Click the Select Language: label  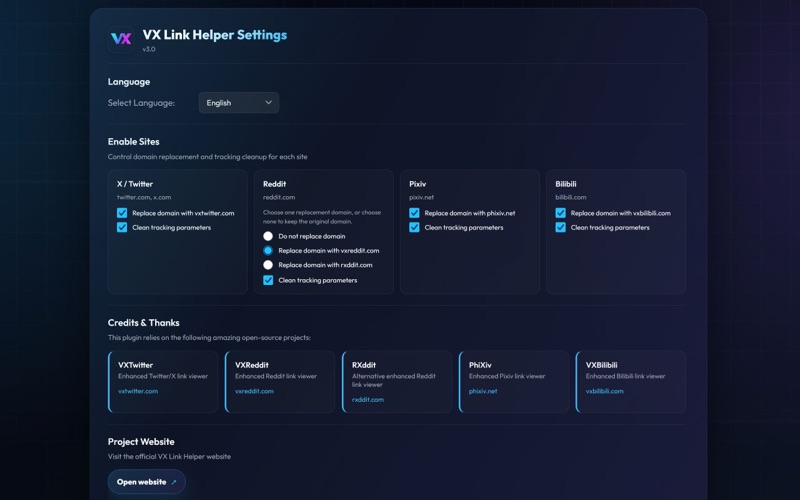tap(141, 103)
